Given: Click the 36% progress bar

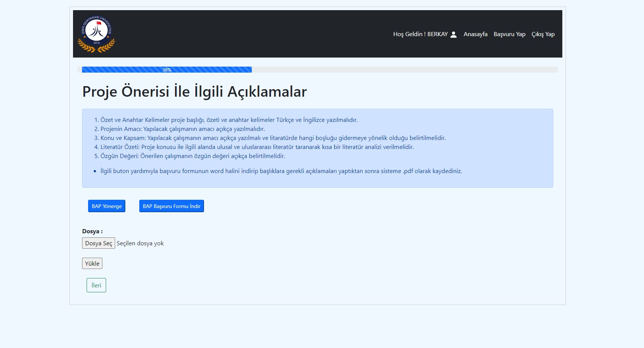Looking at the screenshot, I should click(166, 69).
